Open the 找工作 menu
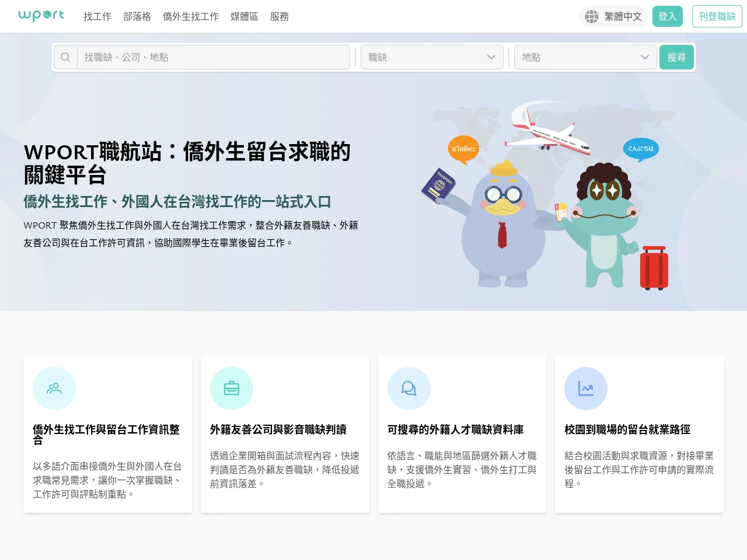This screenshot has height=560, width=747. tap(97, 16)
